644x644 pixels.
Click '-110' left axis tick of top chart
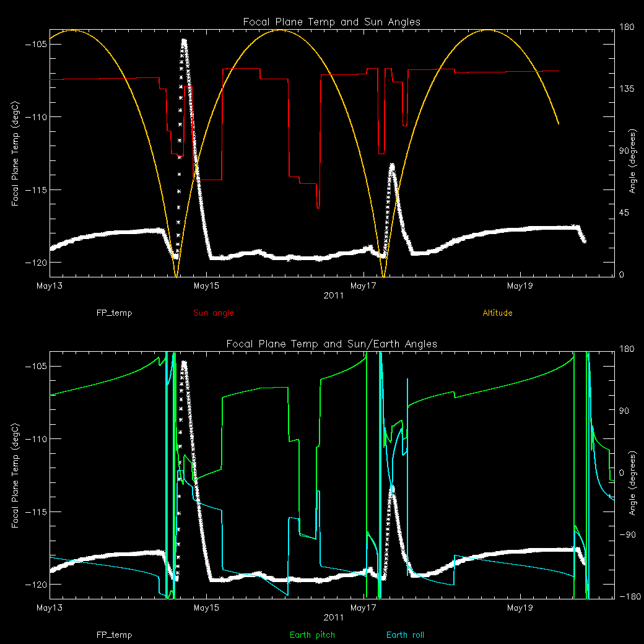click(36, 117)
